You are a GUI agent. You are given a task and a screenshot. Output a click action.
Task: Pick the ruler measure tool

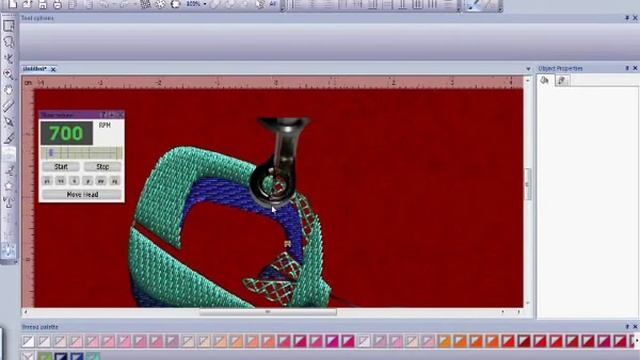click(x=9, y=106)
